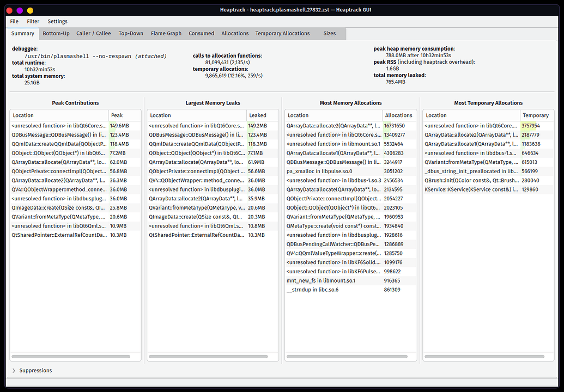Switch to the Consumed tab
The height and width of the screenshot is (392, 564).
click(201, 33)
